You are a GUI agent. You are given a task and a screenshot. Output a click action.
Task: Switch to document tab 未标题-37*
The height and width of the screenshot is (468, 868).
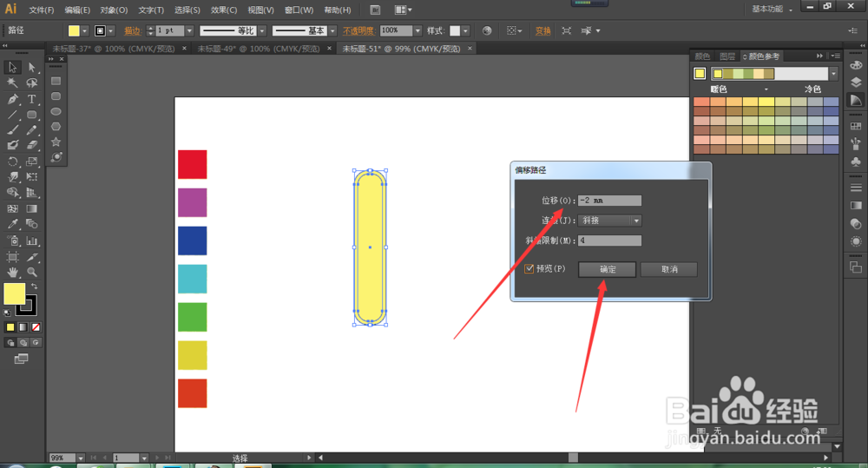(114, 49)
